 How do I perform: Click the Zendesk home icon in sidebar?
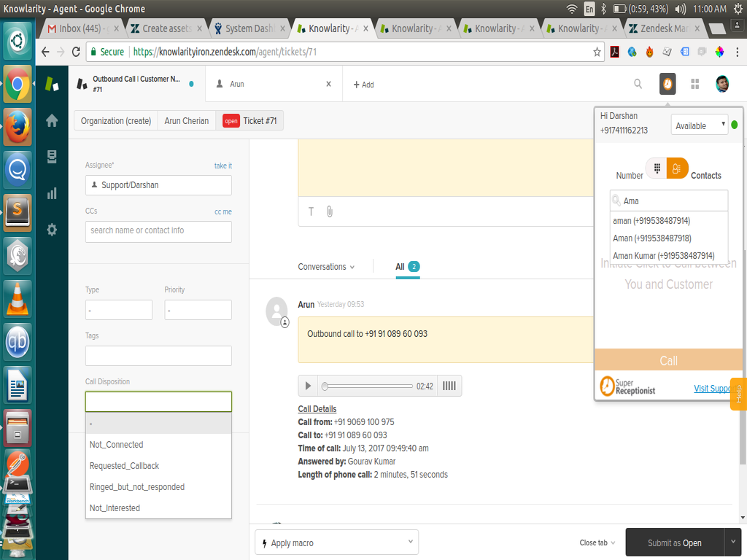tap(52, 121)
